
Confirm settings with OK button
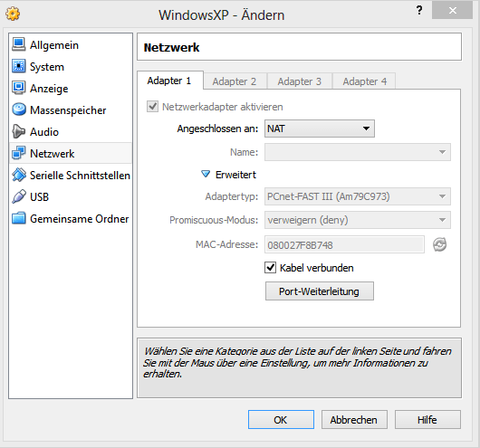(281, 420)
